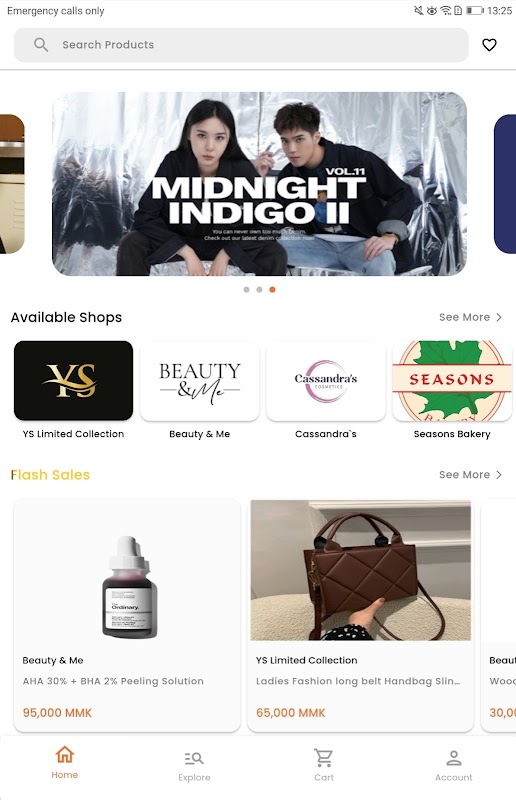Expand Flash Sales with See More
This screenshot has width=516, height=800.
pos(470,475)
